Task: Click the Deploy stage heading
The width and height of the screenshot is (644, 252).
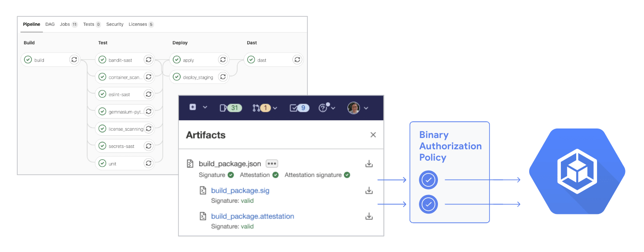Action: click(180, 43)
